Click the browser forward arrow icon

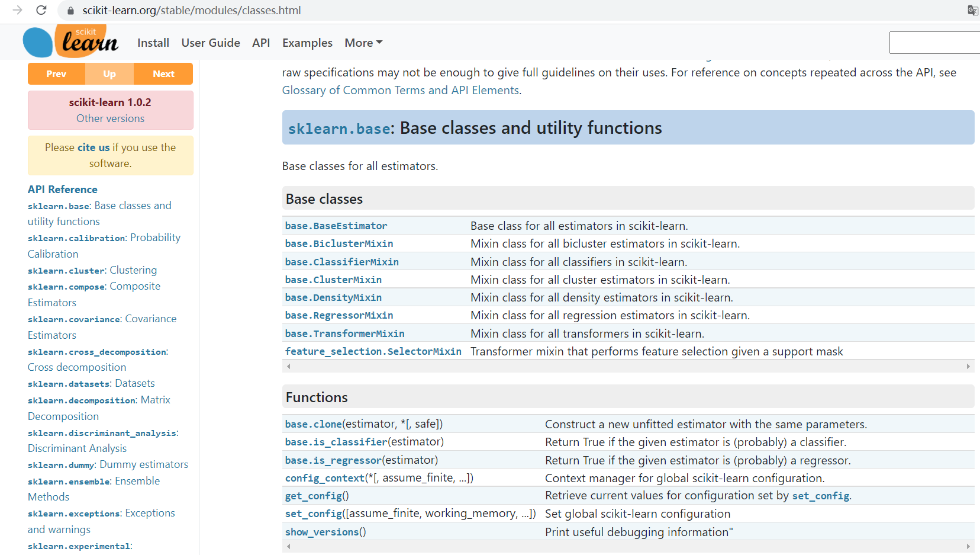coord(18,10)
